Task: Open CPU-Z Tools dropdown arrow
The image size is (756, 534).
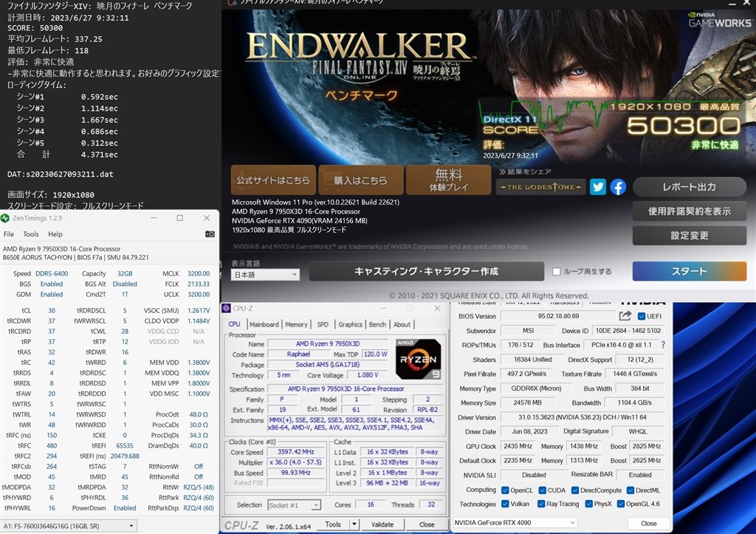Action: [x=354, y=524]
